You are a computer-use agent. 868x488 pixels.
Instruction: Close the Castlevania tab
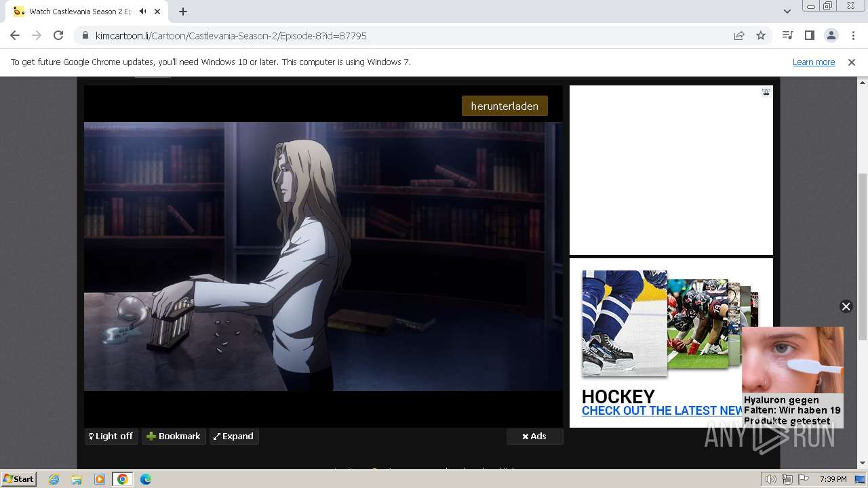tap(157, 12)
